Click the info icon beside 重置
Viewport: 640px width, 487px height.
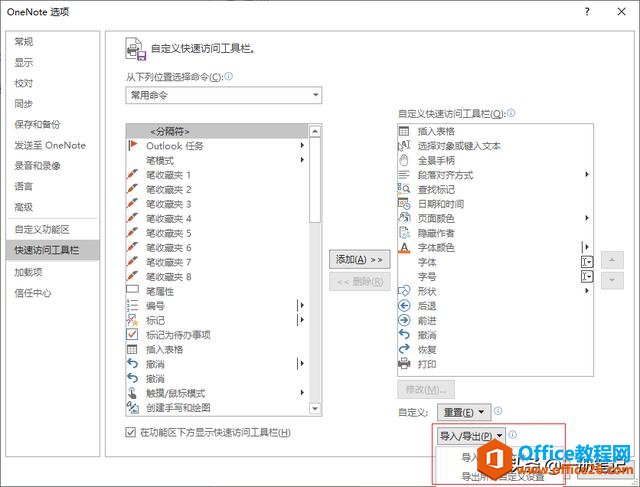tap(498, 411)
